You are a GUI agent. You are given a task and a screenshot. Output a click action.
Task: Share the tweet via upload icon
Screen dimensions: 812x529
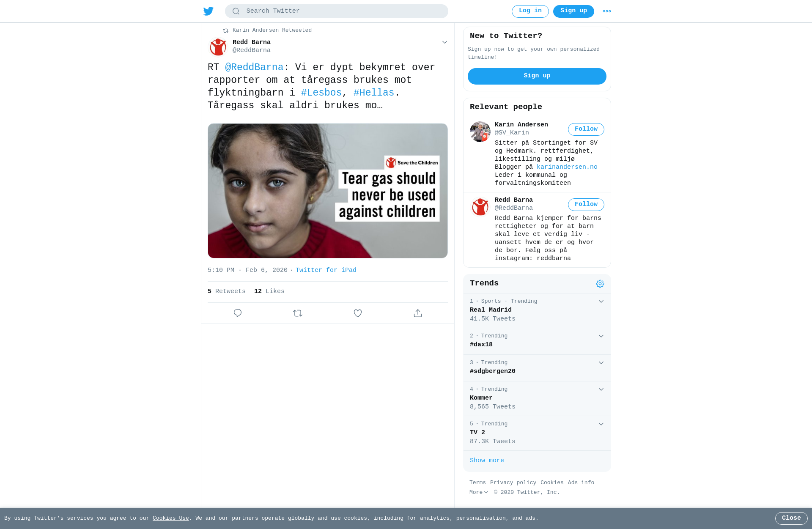point(418,313)
